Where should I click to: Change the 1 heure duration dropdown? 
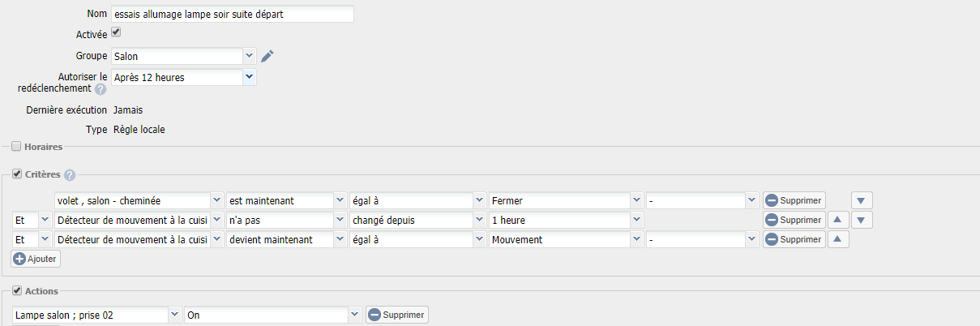pos(566,220)
